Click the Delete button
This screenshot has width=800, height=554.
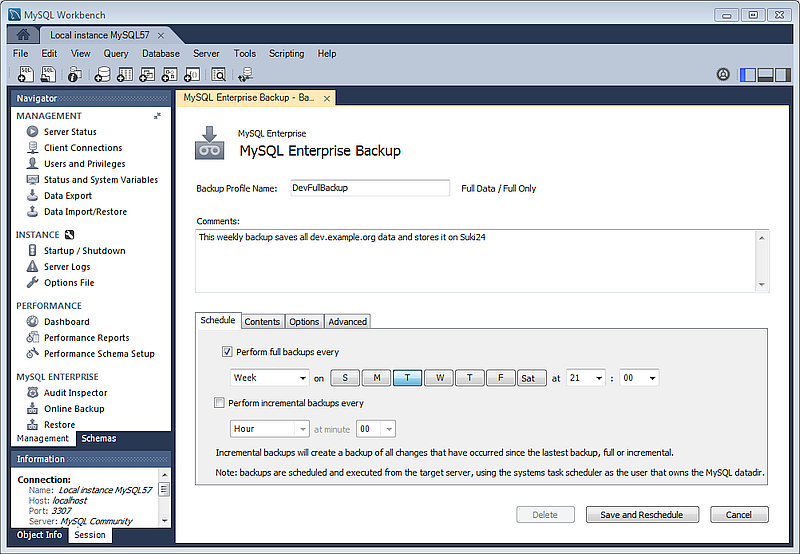pyautogui.click(x=545, y=515)
